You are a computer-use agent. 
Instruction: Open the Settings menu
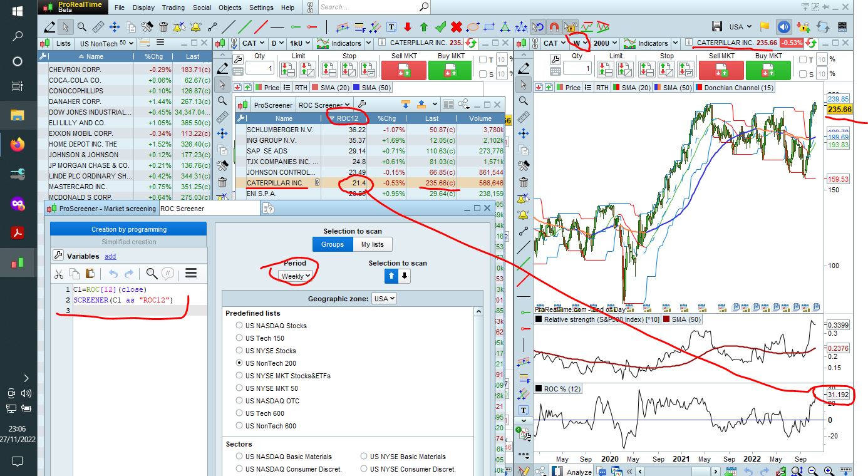261,8
